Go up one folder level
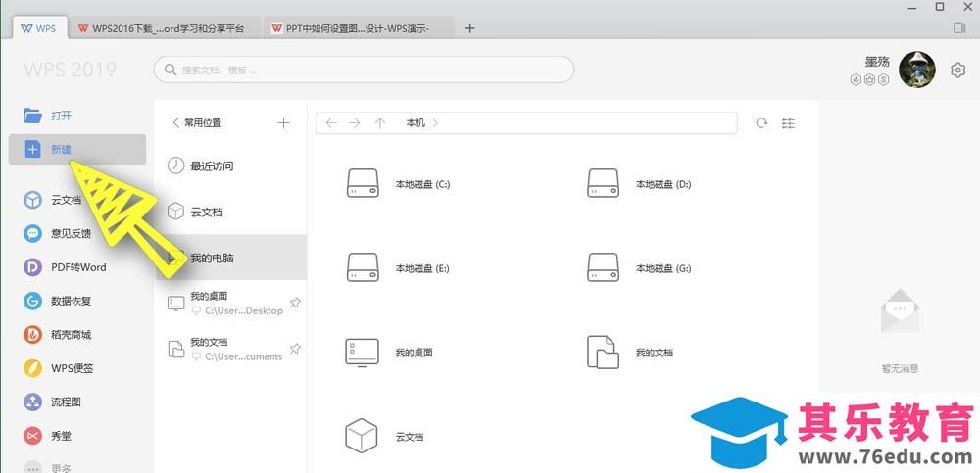 click(x=380, y=123)
